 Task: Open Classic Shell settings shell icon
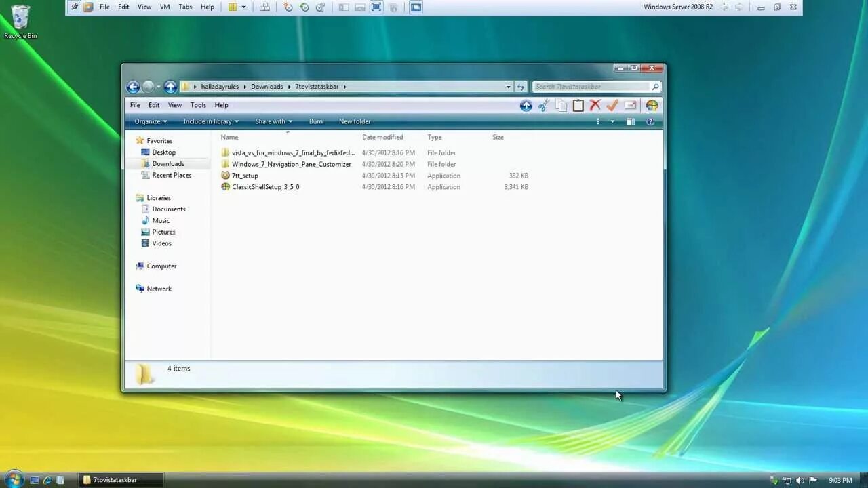coord(652,105)
